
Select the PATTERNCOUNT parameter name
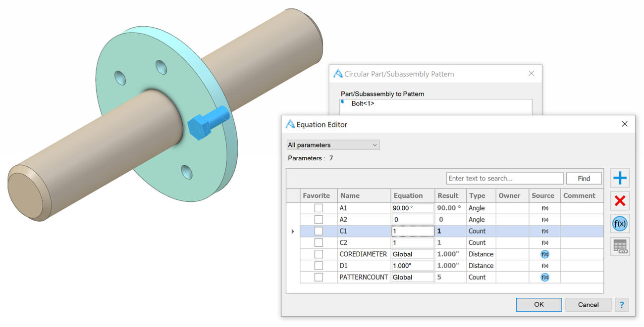tap(364, 278)
